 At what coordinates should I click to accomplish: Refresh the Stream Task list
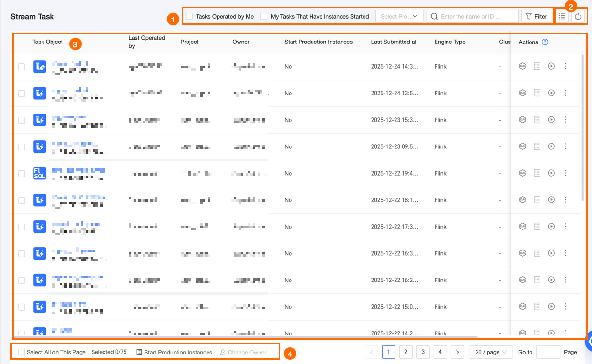point(578,16)
